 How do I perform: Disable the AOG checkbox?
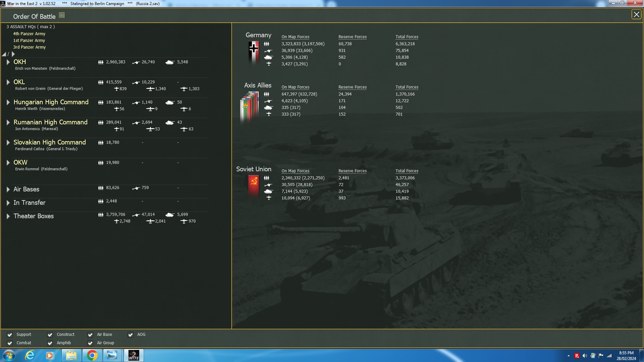[130, 335]
